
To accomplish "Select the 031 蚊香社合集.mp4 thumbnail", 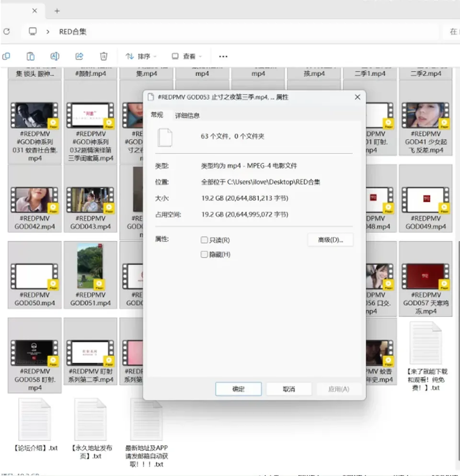I will coord(34,115).
